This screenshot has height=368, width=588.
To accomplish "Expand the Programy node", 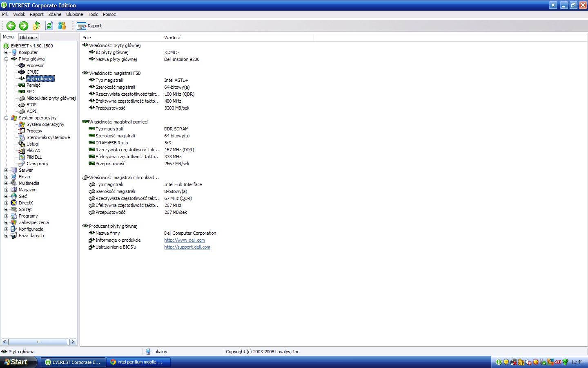I will click(x=6, y=216).
